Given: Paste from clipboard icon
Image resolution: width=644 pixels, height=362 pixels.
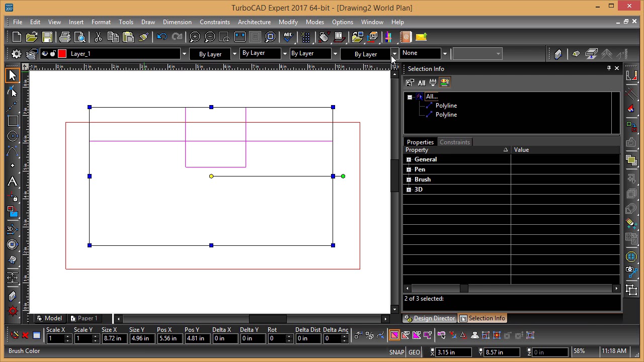Looking at the screenshot, I should pyautogui.click(x=128, y=37).
